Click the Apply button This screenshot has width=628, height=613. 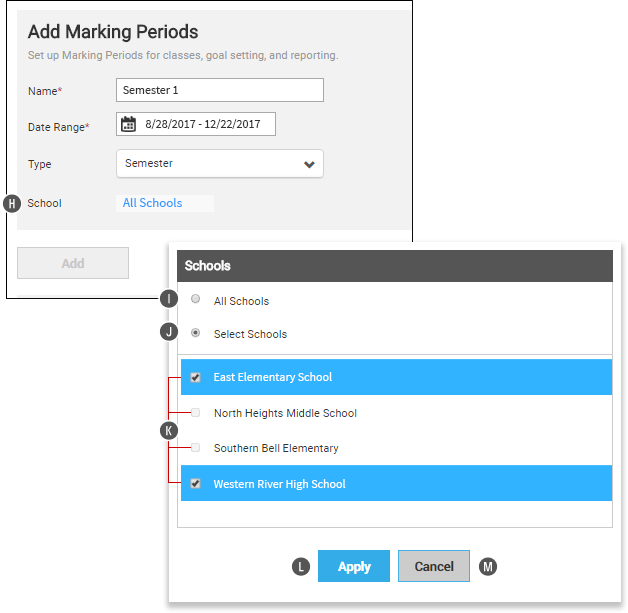354,566
